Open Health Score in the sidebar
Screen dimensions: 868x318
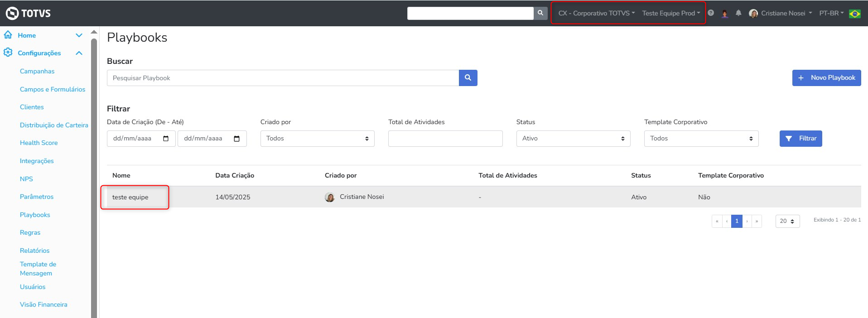(39, 143)
